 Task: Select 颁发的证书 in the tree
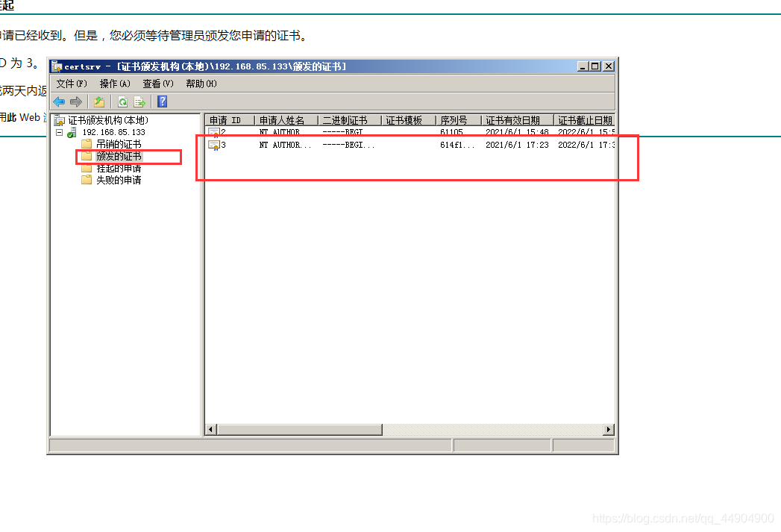click(x=119, y=156)
